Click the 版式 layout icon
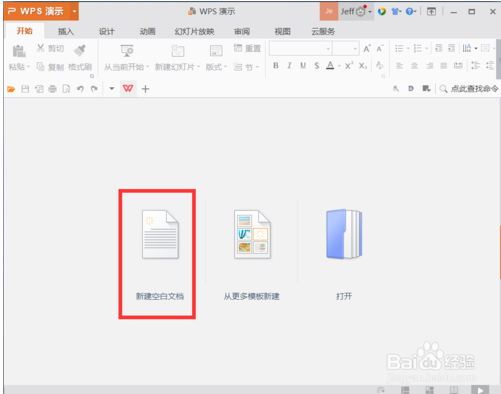 pos(216,51)
